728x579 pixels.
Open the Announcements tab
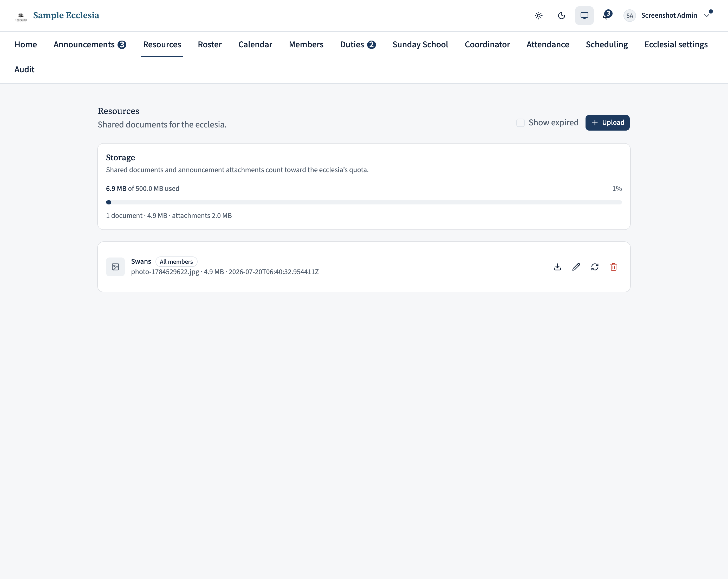[90, 44]
